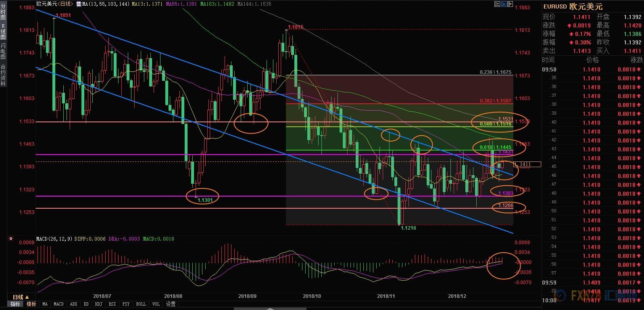Screen dimensions: 644x310
Task: Click the MA(13,55,103,144) parameter label
Action: [x=106, y=4]
